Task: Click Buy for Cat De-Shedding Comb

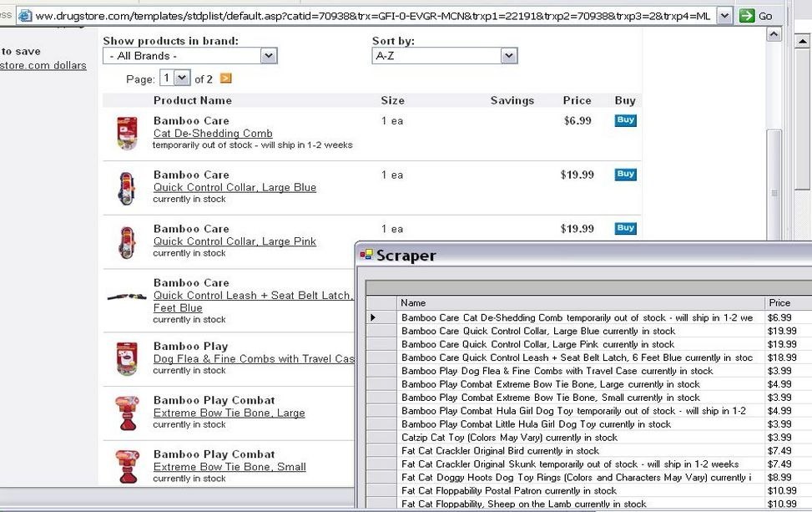Action: click(624, 120)
